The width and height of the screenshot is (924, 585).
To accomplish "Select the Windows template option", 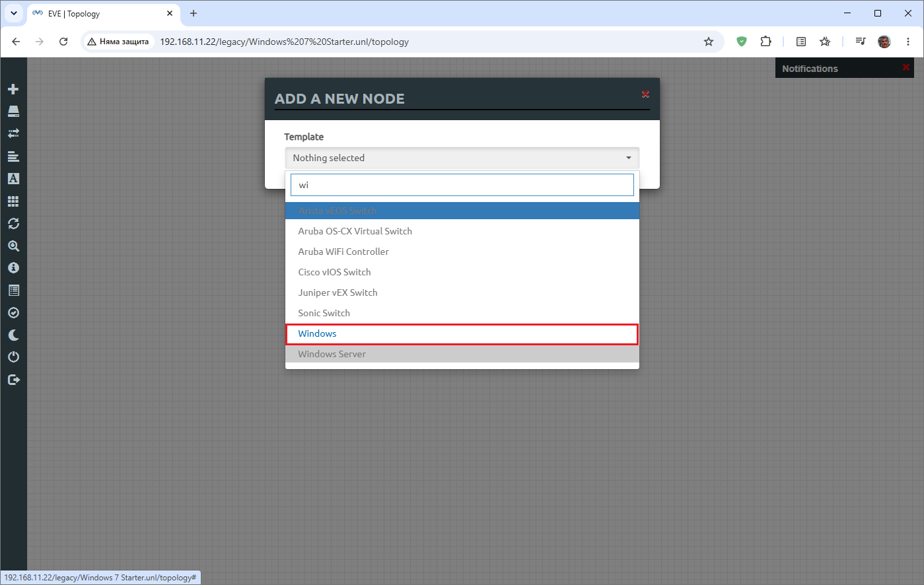I will [x=462, y=334].
